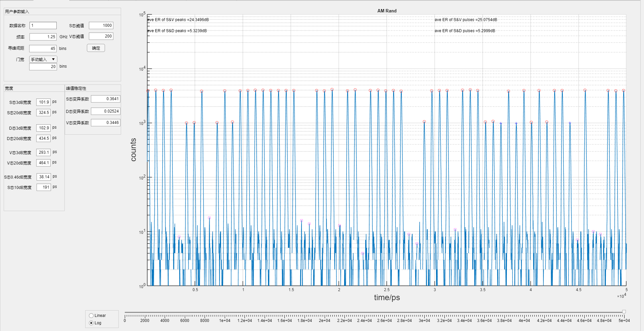Viewport: 644px width, 331px height.
Task: Click the 'ave ER of S&D peaks' annotation
Action: [177, 31]
